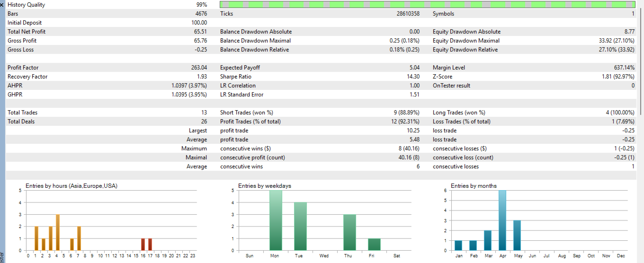Viewport: 644px width, 263px height.
Task: Click the Entries by months chart title
Action: tap(474, 186)
